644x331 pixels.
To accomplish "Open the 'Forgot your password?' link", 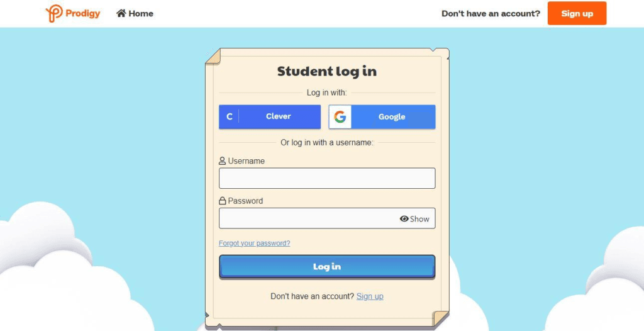I will (254, 243).
